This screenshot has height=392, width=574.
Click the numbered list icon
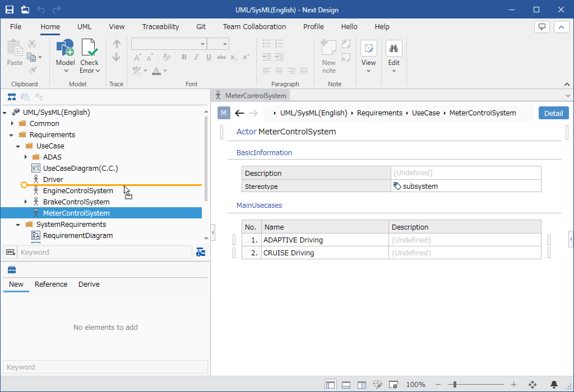tap(279, 44)
